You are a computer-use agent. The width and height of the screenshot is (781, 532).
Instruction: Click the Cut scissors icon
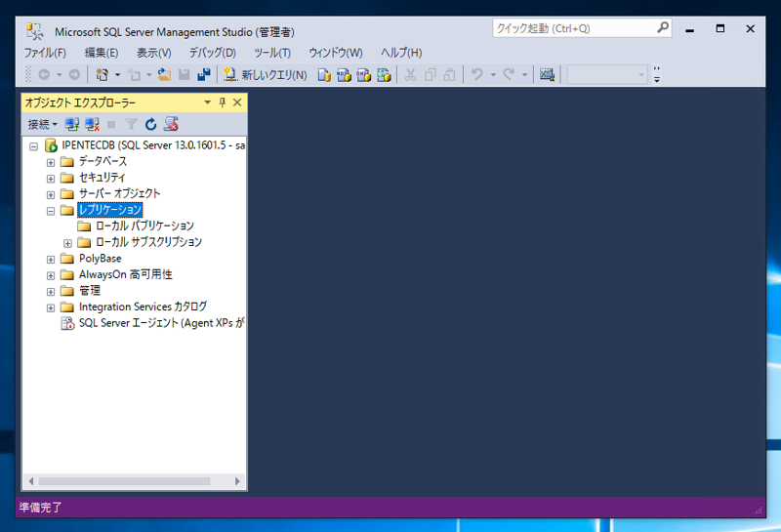(410, 75)
